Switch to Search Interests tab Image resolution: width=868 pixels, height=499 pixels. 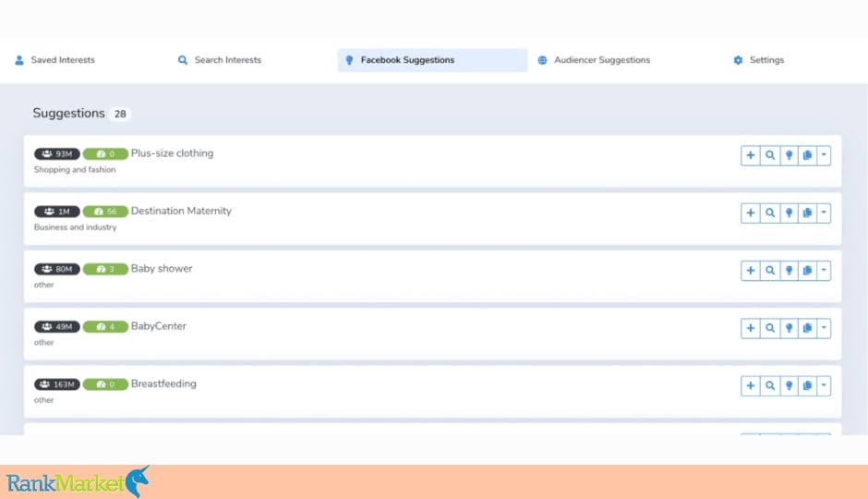tap(219, 60)
